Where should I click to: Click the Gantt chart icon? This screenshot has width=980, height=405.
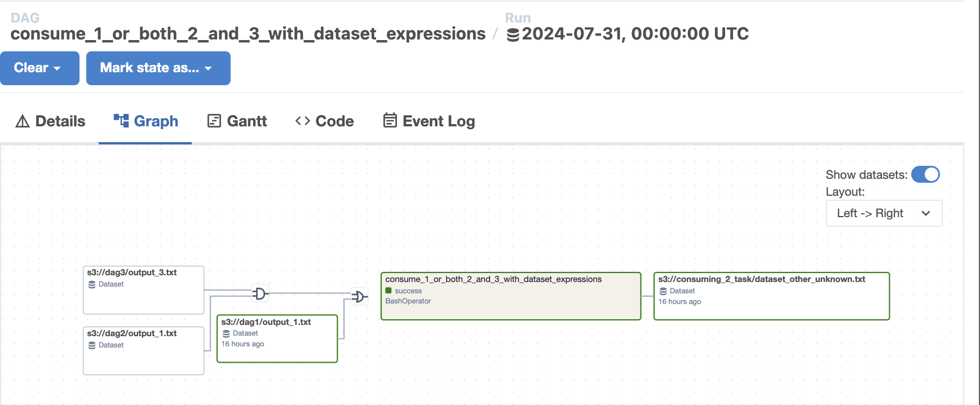213,120
